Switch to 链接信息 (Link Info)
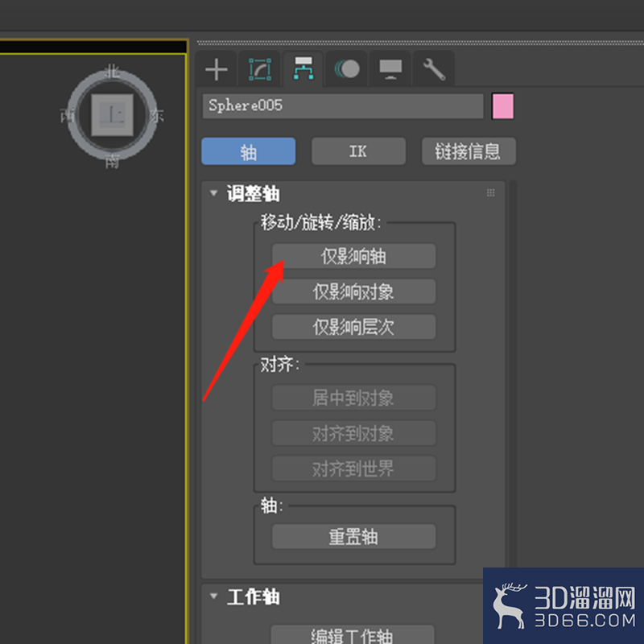Image resolution: width=644 pixels, height=644 pixels. tap(469, 151)
